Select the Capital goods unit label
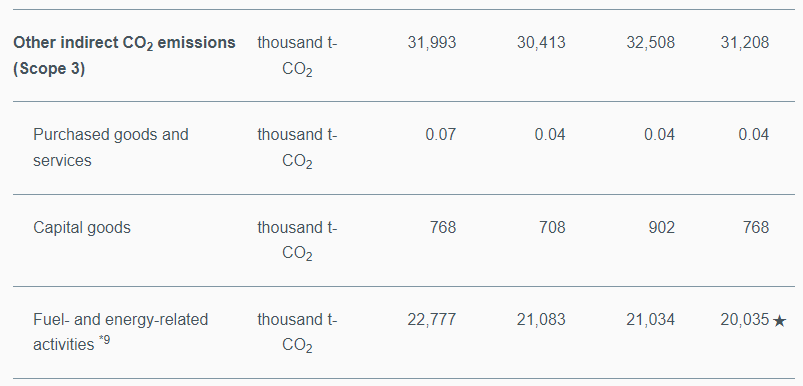This screenshot has height=386, width=803. point(298,241)
